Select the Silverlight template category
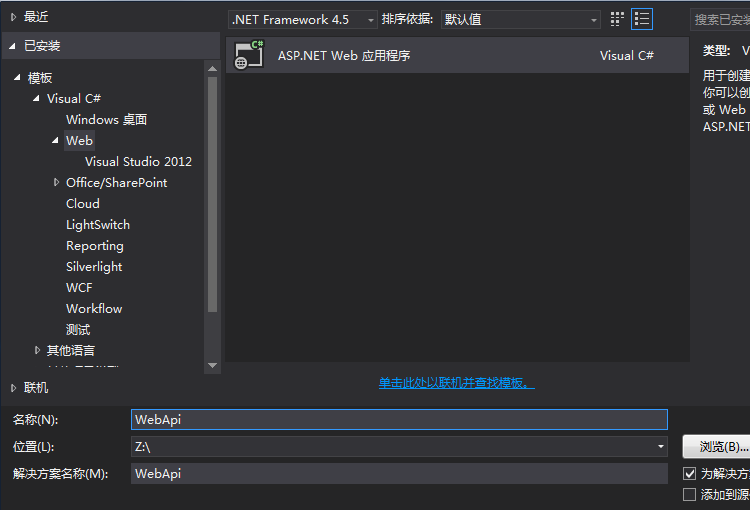 click(x=94, y=267)
